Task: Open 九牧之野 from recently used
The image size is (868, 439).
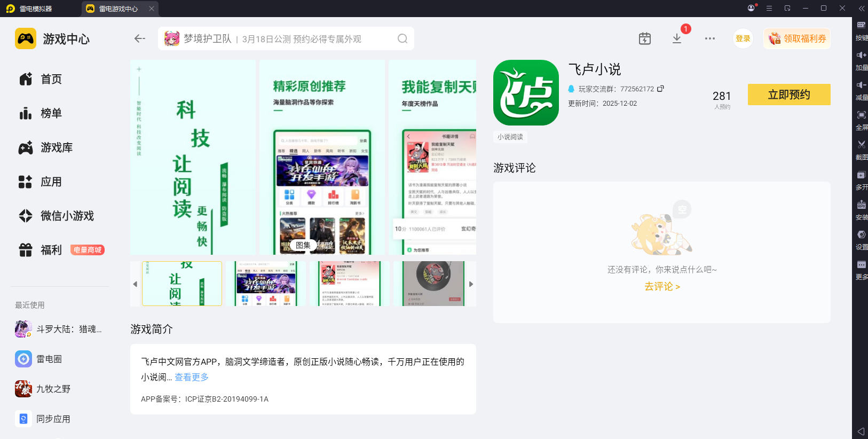Action: [43, 389]
